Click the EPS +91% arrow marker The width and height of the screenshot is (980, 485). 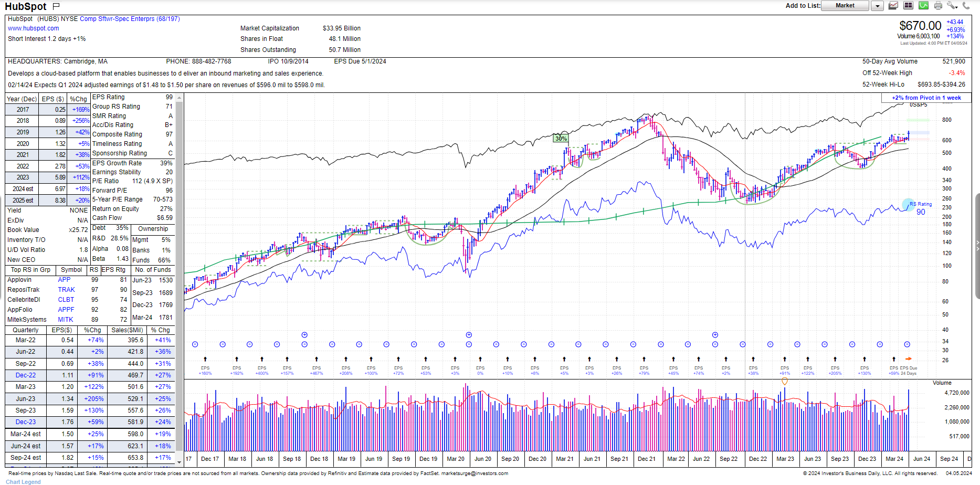pos(785,360)
